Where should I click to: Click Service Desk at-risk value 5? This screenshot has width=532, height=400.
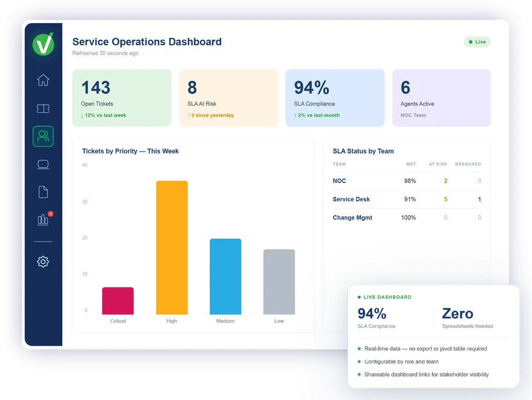pyautogui.click(x=446, y=199)
